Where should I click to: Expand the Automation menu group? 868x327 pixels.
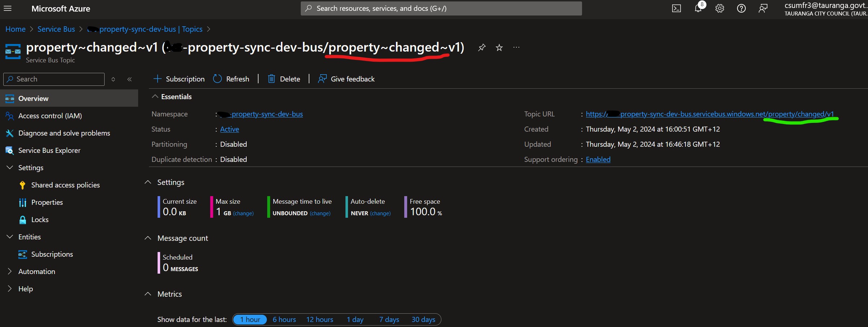coord(10,271)
